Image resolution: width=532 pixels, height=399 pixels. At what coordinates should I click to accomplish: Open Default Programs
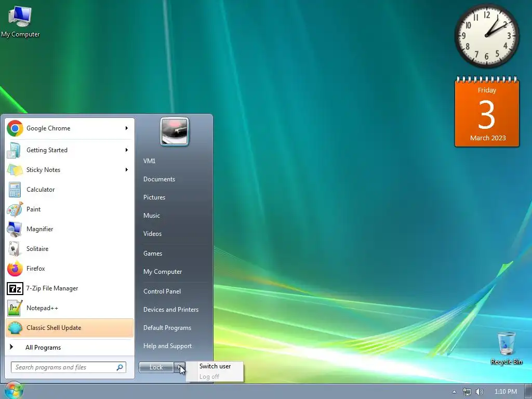167,328
